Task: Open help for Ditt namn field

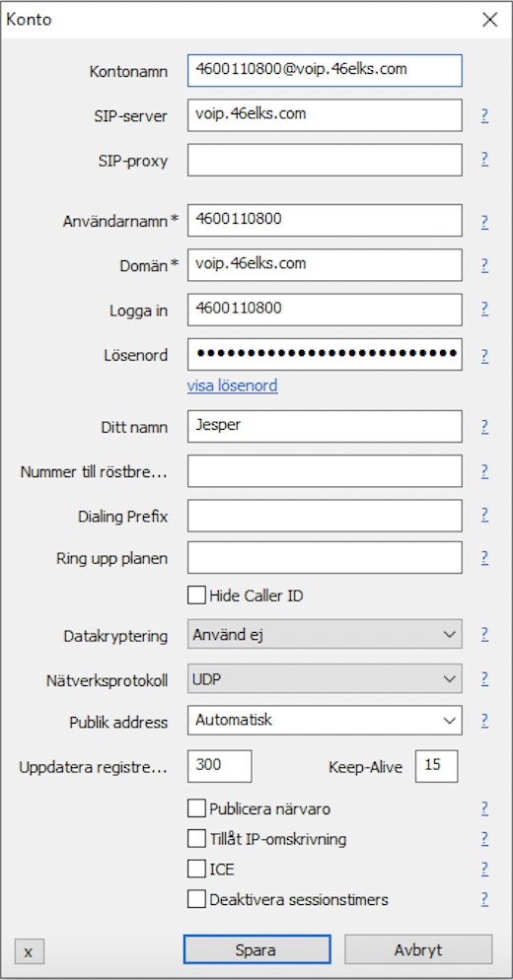Action: pos(484,427)
